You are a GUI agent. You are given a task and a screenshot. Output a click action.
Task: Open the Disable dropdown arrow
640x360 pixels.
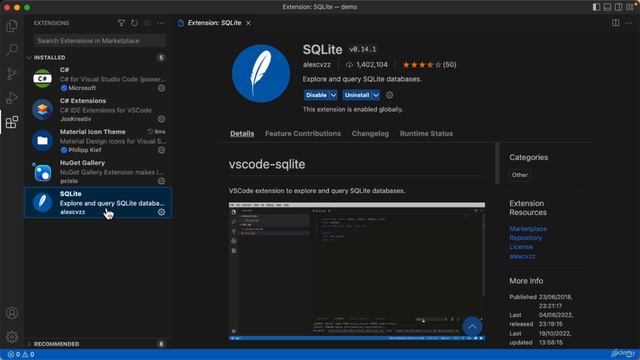(x=333, y=95)
